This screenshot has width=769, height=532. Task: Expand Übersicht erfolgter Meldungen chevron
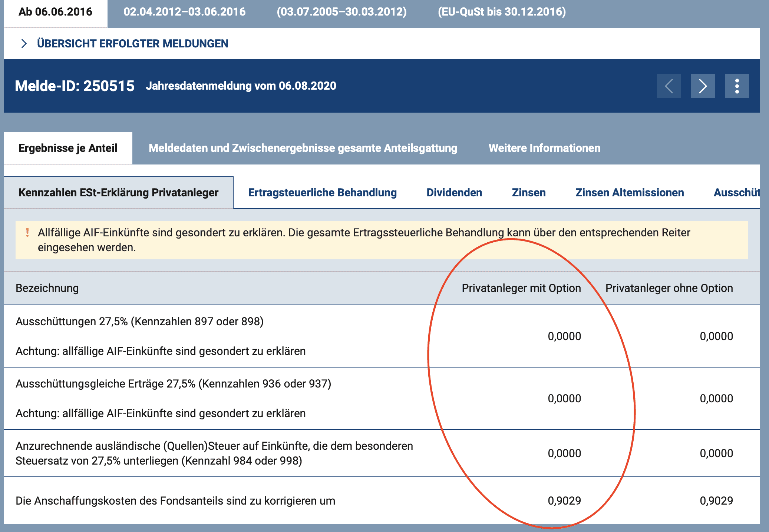[24, 44]
